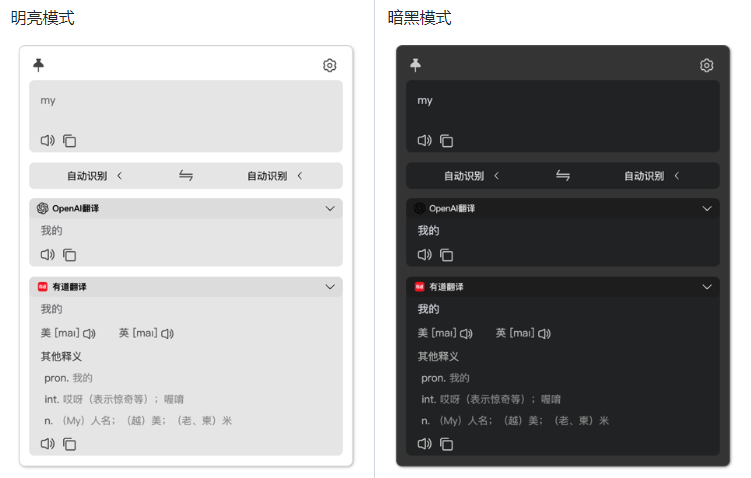Open light mode target language dropdown

pos(275,176)
